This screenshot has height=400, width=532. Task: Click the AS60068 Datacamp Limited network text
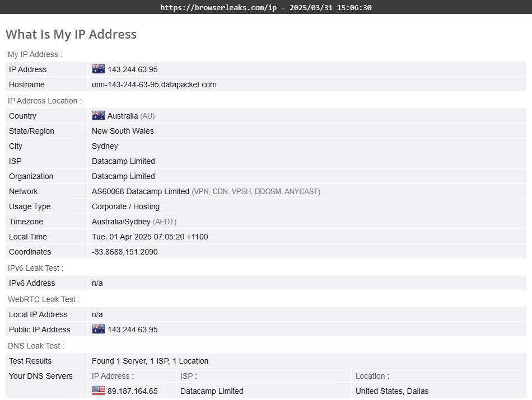[141, 191]
